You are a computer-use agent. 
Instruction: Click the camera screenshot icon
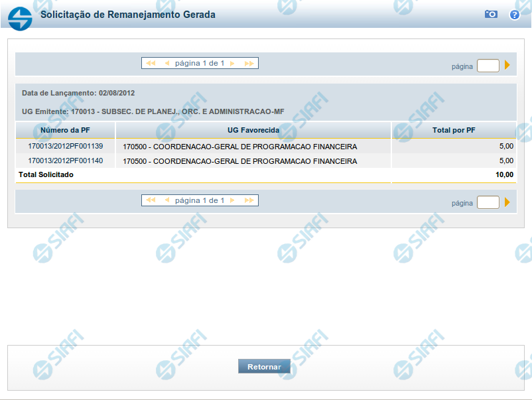pyautogui.click(x=491, y=14)
